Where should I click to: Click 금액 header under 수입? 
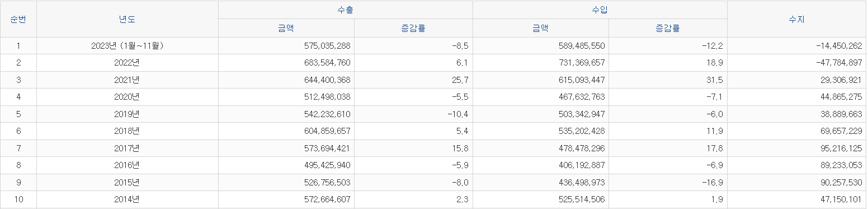pyautogui.click(x=541, y=28)
